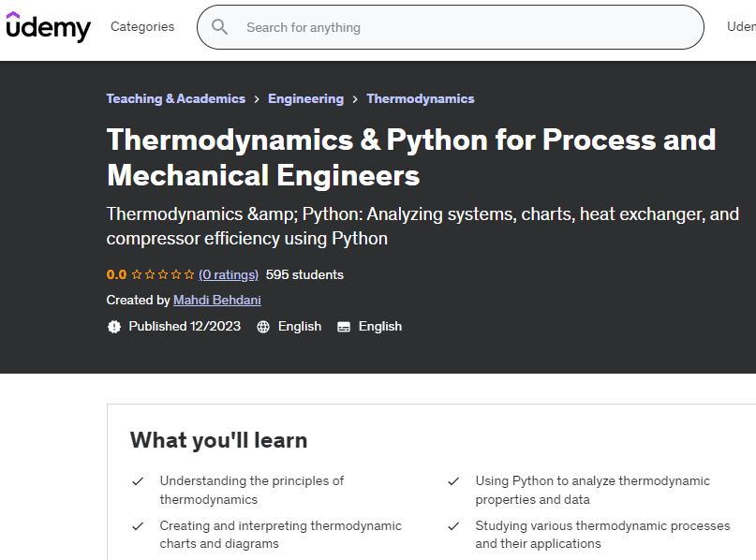Click the published date badge icon
The width and height of the screenshot is (756, 560).
pyautogui.click(x=114, y=327)
